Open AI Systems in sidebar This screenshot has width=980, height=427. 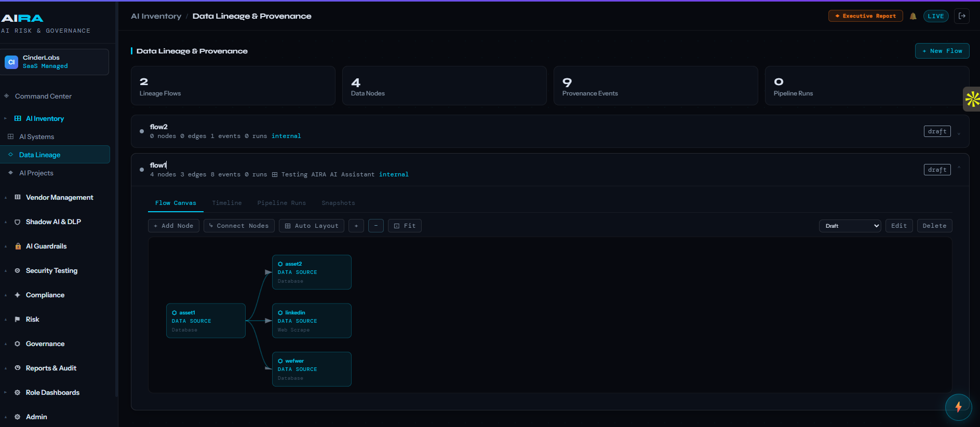pyautogui.click(x=36, y=136)
